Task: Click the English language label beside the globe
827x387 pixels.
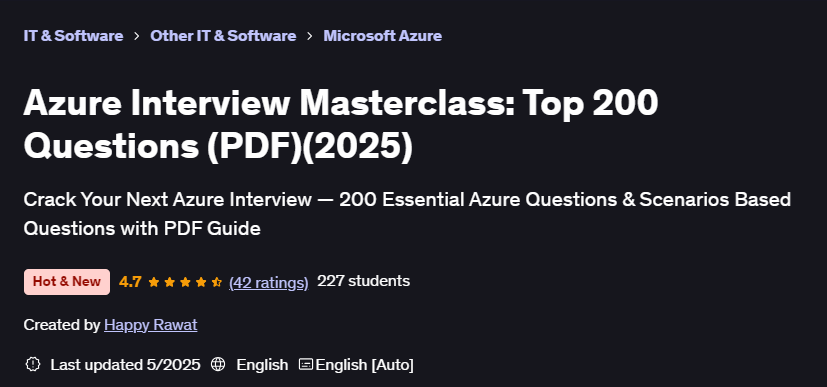Action: coord(262,364)
